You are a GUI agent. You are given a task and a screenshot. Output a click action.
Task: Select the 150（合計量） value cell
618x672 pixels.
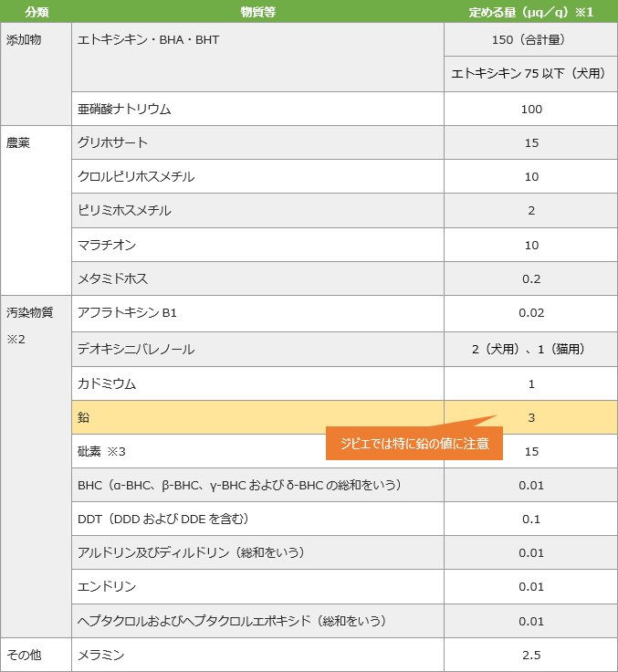pyautogui.click(x=530, y=40)
